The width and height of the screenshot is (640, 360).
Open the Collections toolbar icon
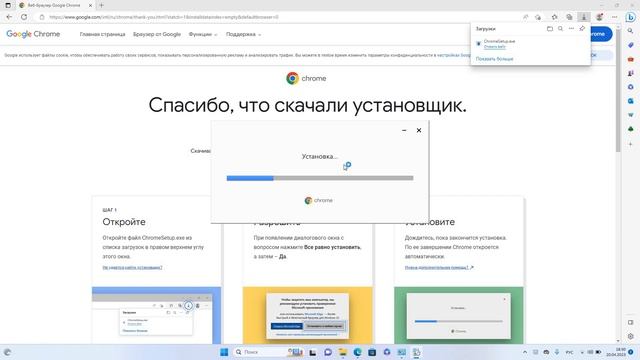pyautogui.click(x=569, y=17)
